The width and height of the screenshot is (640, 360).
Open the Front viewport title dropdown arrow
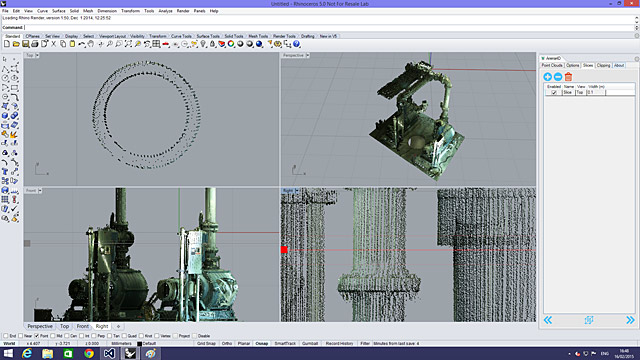click(40, 191)
